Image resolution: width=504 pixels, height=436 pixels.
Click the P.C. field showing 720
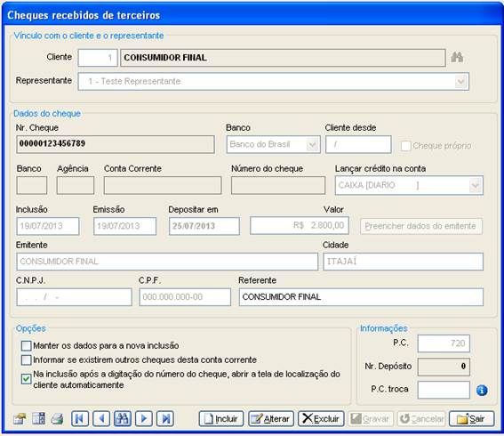[x=444, y=343]
